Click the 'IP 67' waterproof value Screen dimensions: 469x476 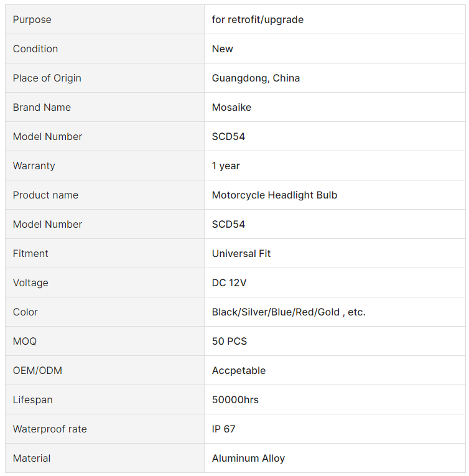click(x=223, y=429)
